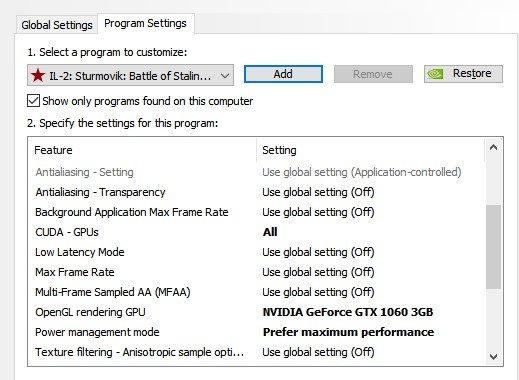Select the CUDA - GPUs feature
Viewport: 519px width, 380px height.
[x=67, y=232]
